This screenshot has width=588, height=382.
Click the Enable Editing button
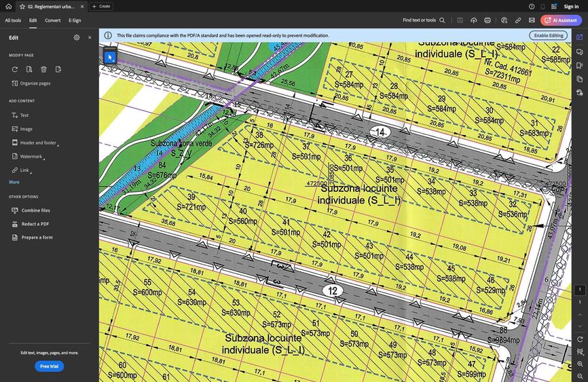(548, 35)
